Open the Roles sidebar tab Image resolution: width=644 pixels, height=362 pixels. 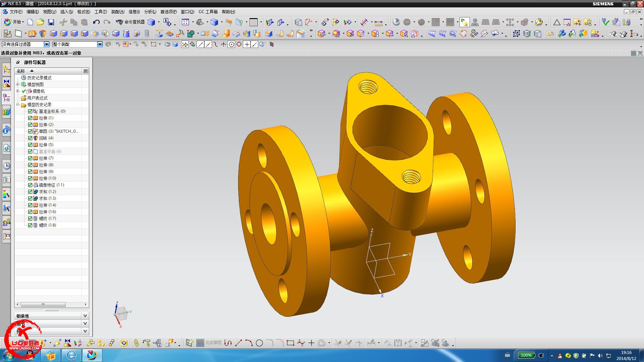6,222
